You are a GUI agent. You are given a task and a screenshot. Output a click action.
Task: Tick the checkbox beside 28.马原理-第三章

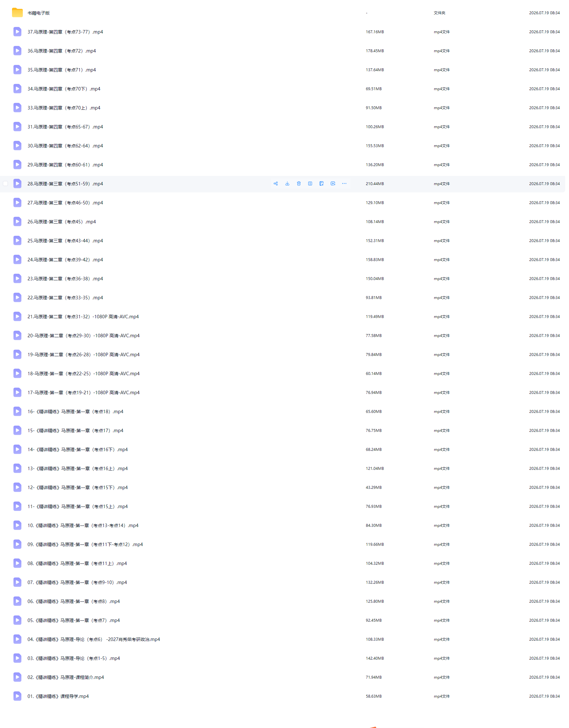click(x=5, y=184)
